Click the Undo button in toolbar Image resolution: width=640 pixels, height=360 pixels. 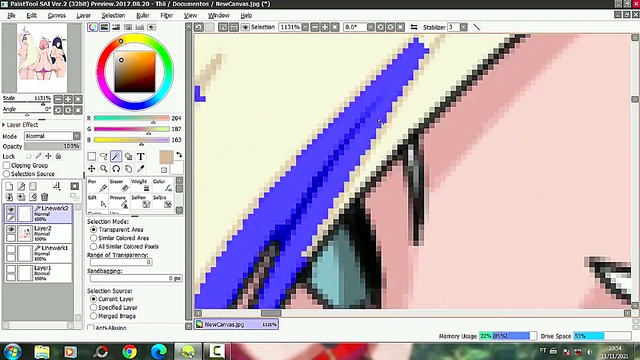[x=199, y=27]
